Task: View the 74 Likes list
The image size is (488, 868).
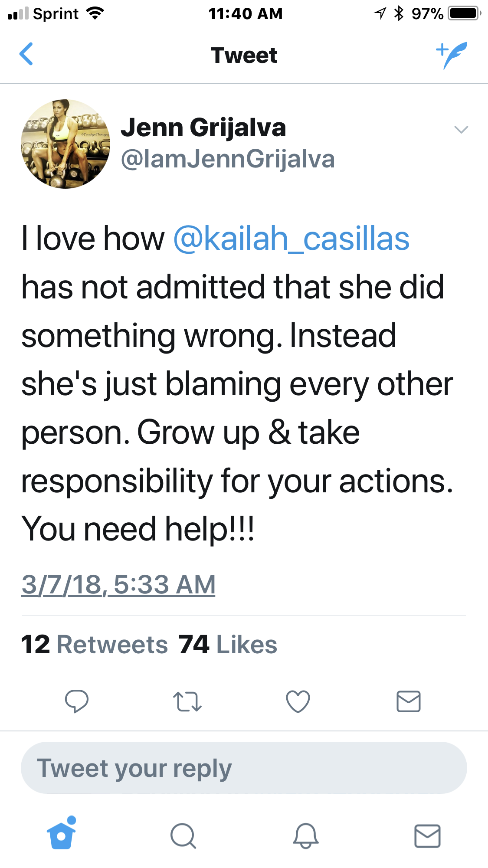Action: 228,644
